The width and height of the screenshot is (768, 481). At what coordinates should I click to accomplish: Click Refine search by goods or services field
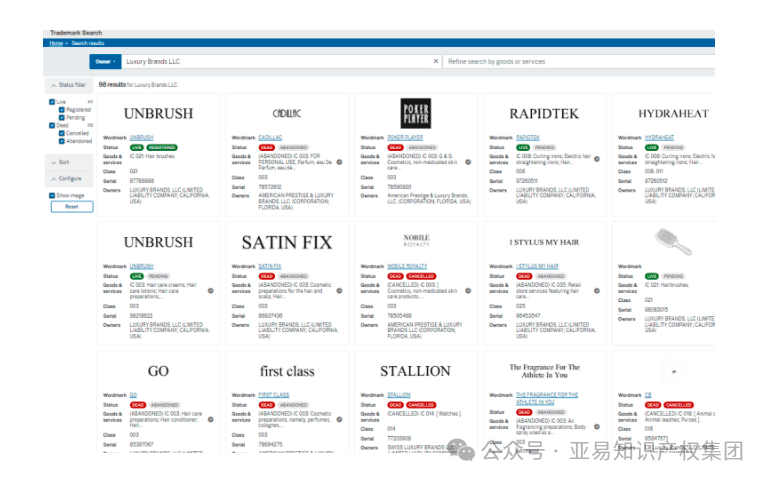tap(579, 62)
